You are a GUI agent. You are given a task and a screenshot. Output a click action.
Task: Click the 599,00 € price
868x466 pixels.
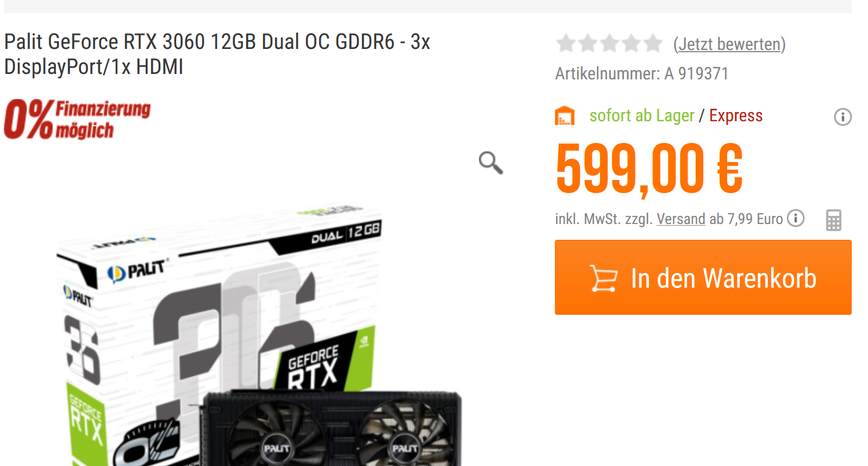tap(650, 169)
